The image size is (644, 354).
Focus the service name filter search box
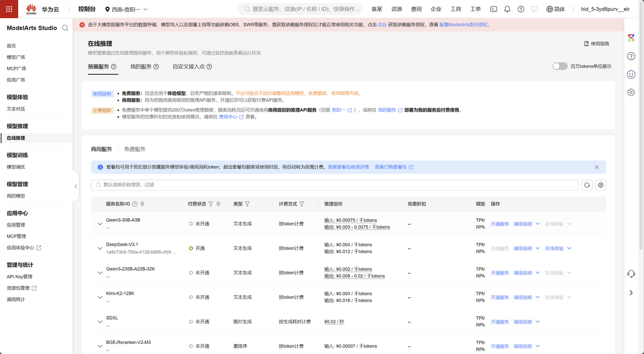tap(335, 185)
